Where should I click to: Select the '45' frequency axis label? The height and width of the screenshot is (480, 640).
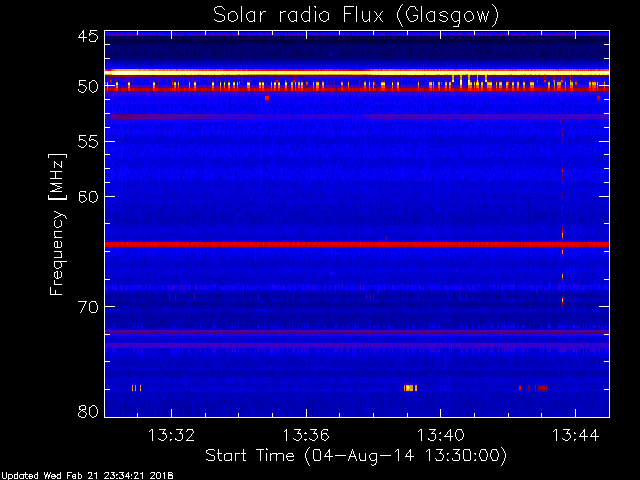tap(88, 36)
